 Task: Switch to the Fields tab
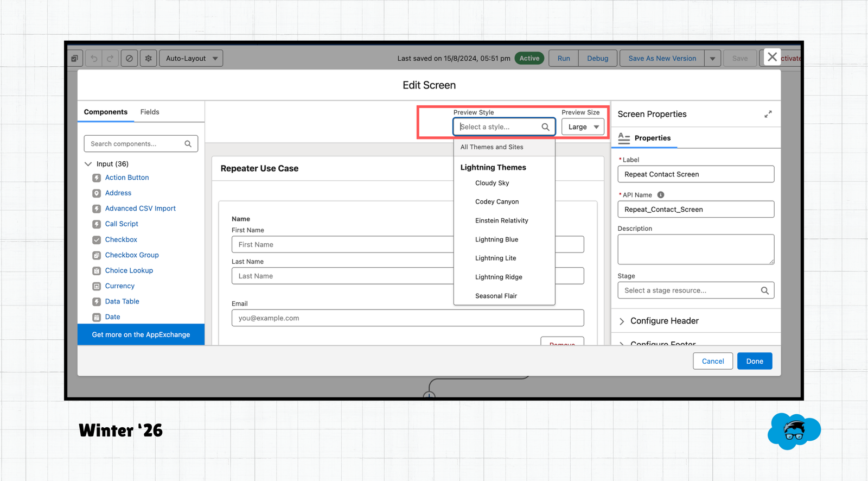[150, 112]
